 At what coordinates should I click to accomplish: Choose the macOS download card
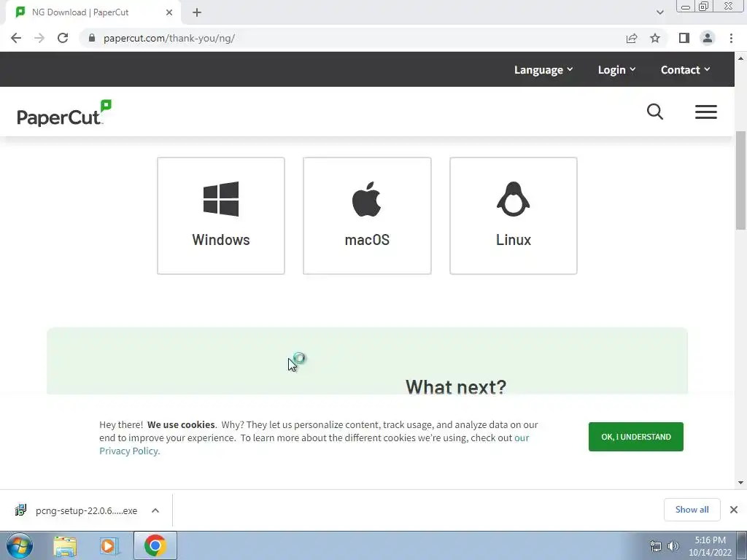pyautogui.click(x=368, y=216)
